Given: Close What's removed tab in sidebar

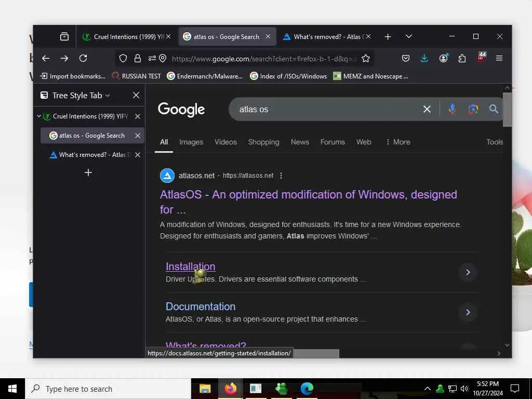Looking at the screenshot, I should pos(137,155).
